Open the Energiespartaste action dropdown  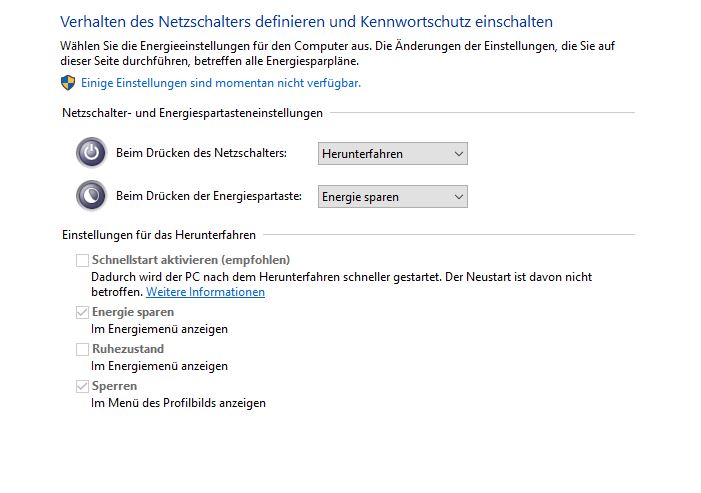click(x=393, y=197)
